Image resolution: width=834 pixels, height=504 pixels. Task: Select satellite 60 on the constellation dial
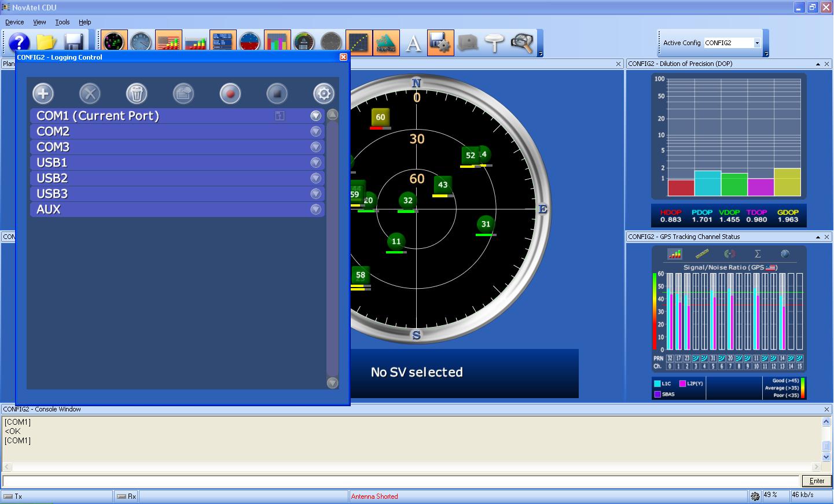[x=380, y=117]
